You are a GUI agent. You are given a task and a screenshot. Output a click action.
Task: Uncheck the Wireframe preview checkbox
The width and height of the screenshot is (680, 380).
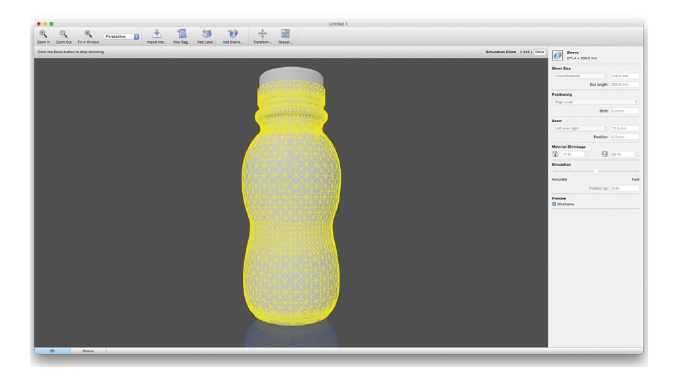554,204
